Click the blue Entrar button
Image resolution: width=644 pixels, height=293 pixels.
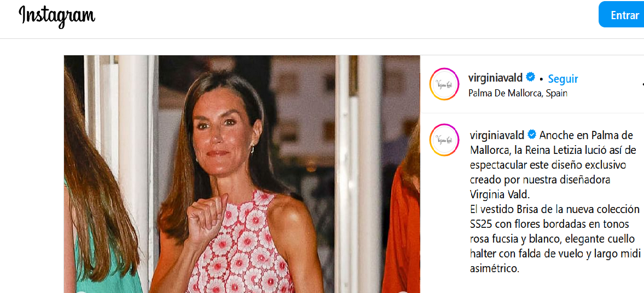pyautogui.click(x=622, y=15)
